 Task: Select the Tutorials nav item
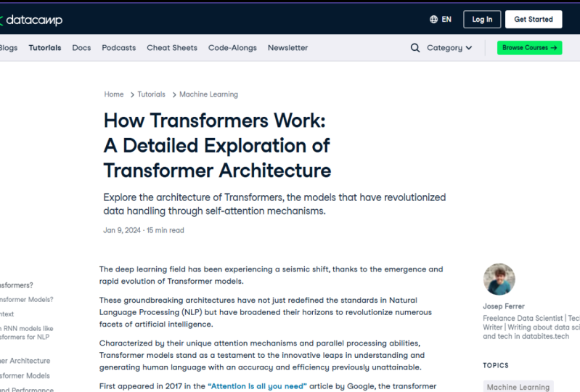[x=45, y=48]
